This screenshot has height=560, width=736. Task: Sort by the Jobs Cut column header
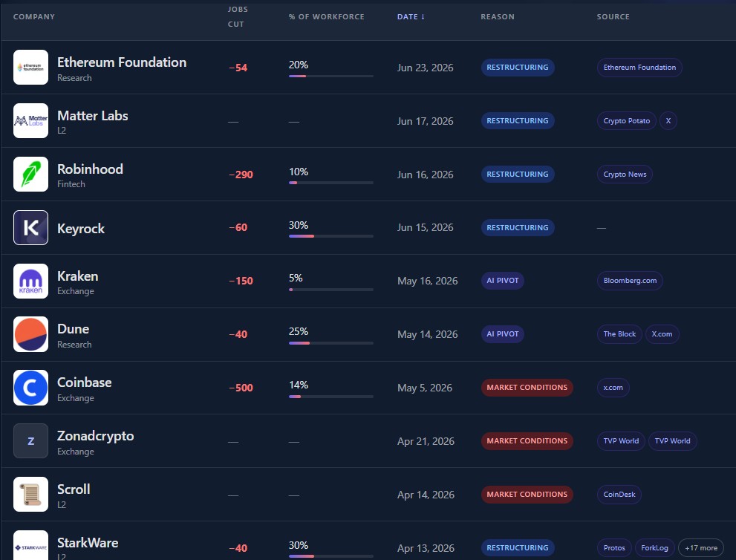point(238,16)
